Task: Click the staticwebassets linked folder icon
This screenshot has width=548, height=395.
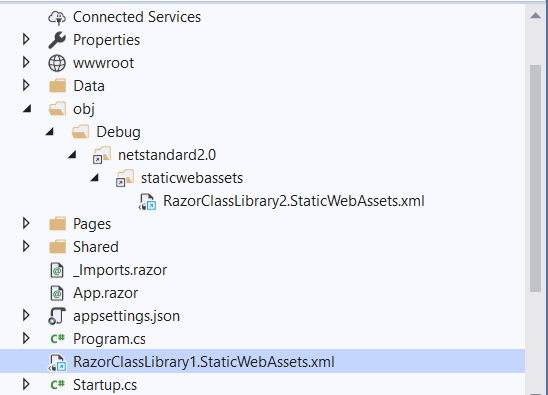Action: 125,178
